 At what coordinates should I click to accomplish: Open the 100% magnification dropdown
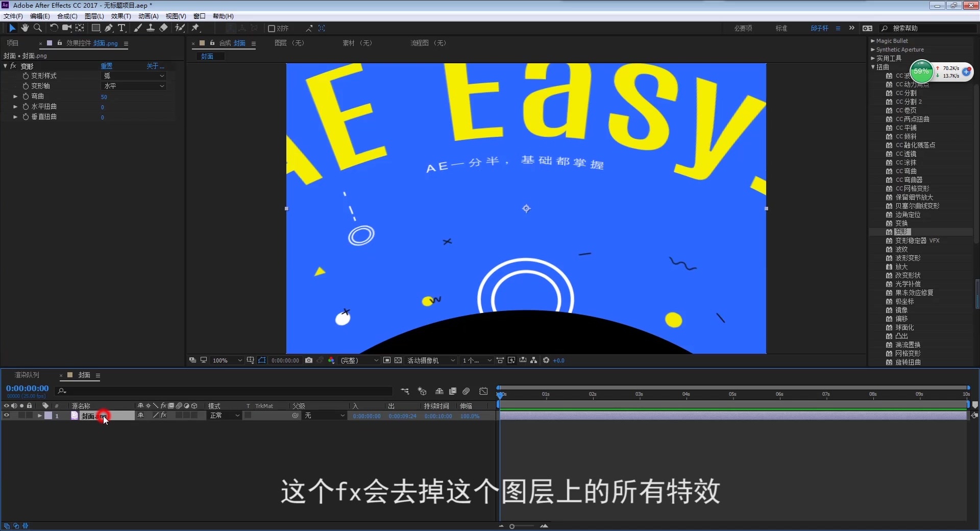click(x=227, y=360)
